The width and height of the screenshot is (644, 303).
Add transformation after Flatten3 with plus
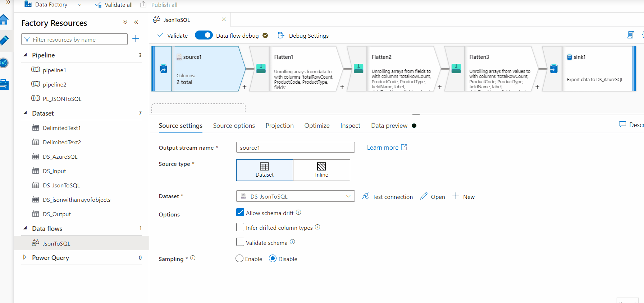click(537, 87)
